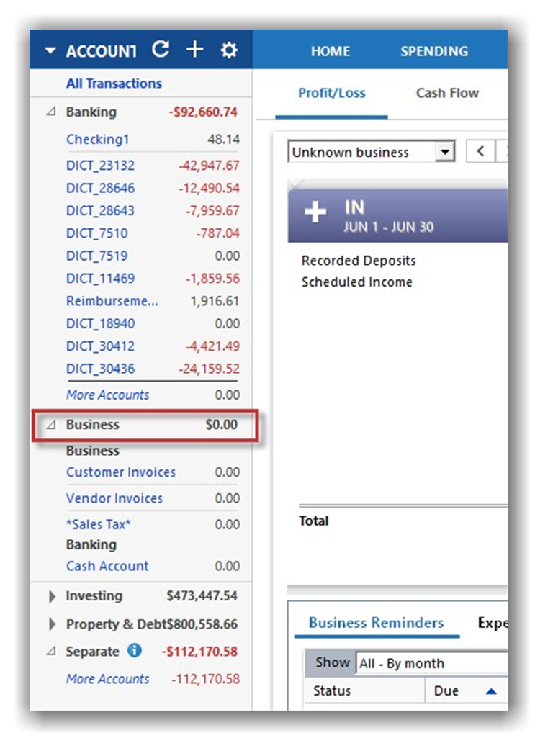Collapse the Banking section
Image resolution: width=553 pixels, height=756 pixels.
50,112
